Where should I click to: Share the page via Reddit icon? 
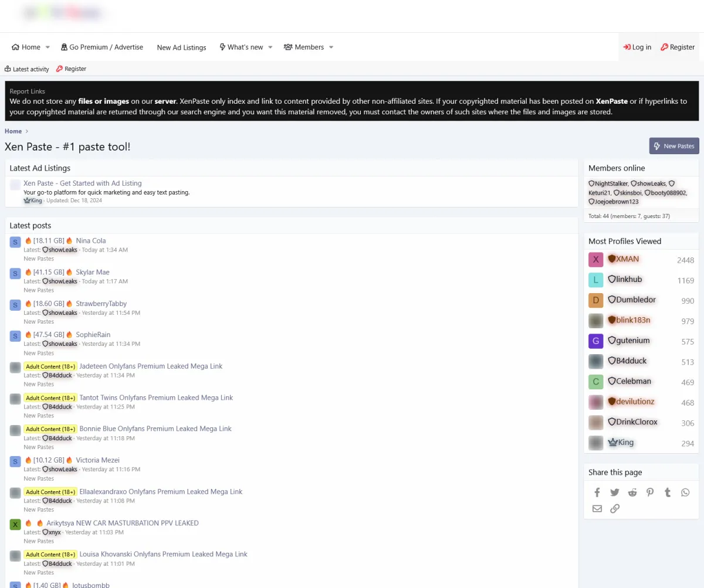click(x=632, y=492)
